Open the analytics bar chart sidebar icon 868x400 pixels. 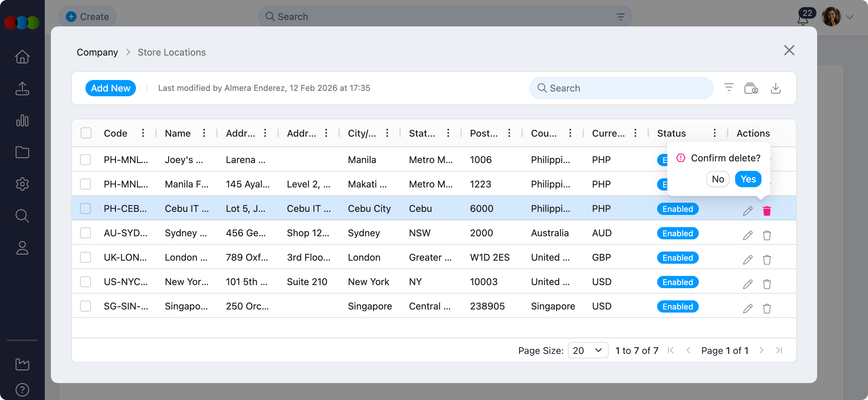(x=22, y=121)
